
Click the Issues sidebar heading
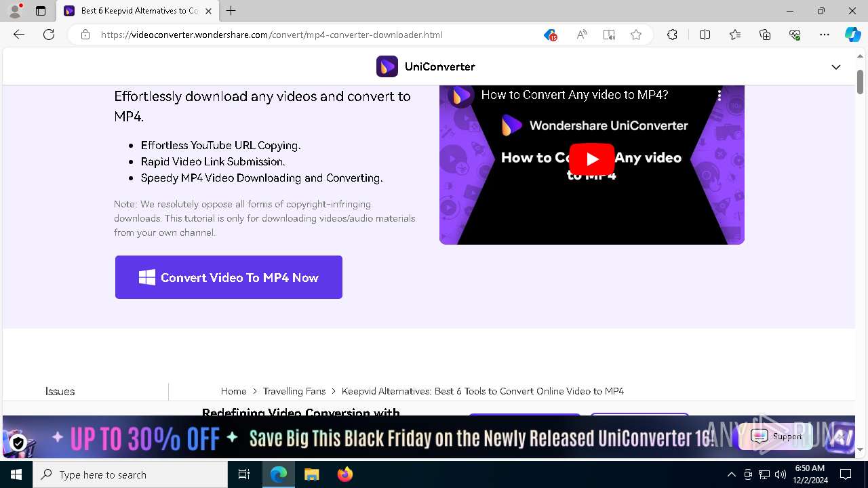point(60,391)
